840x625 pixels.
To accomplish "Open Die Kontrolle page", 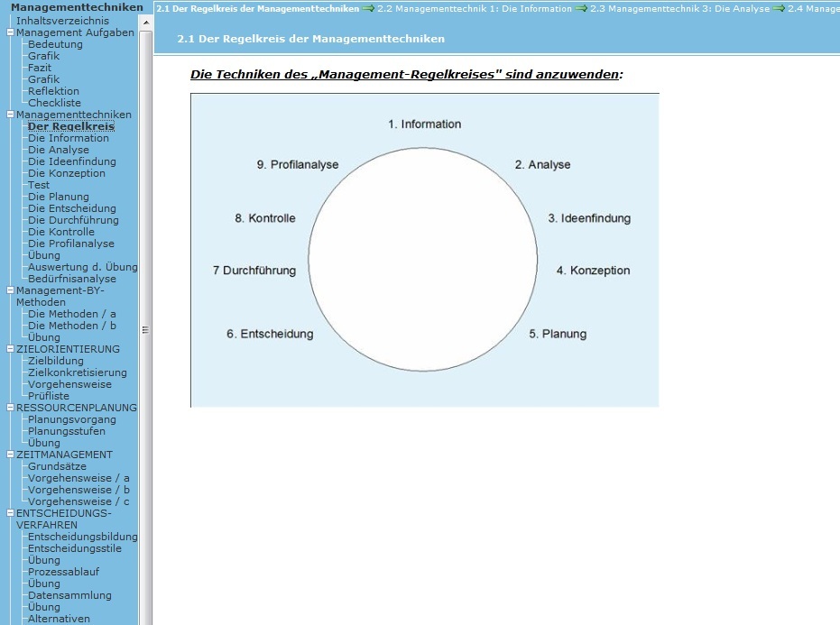I will pyautogui.click(x=61, y=232).
